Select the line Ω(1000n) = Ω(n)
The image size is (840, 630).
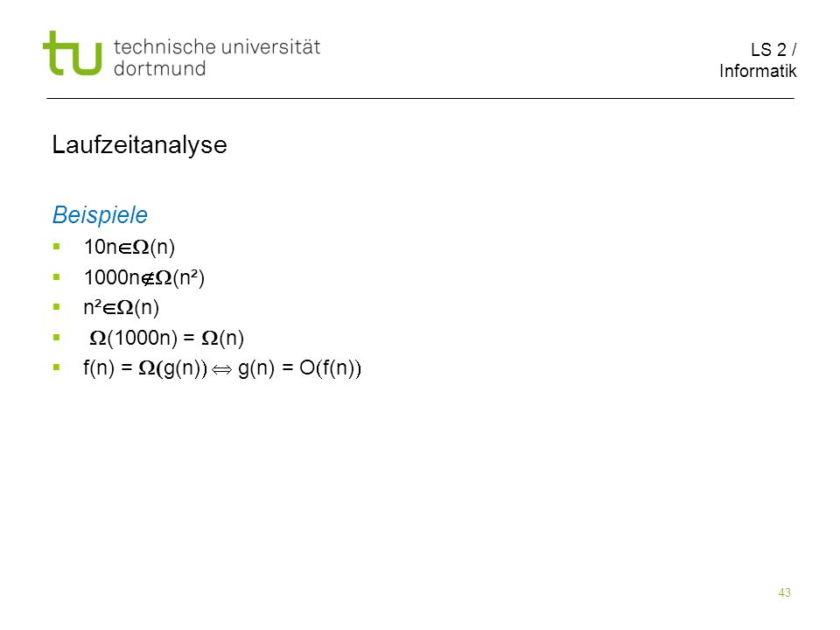tap(166, 338)
